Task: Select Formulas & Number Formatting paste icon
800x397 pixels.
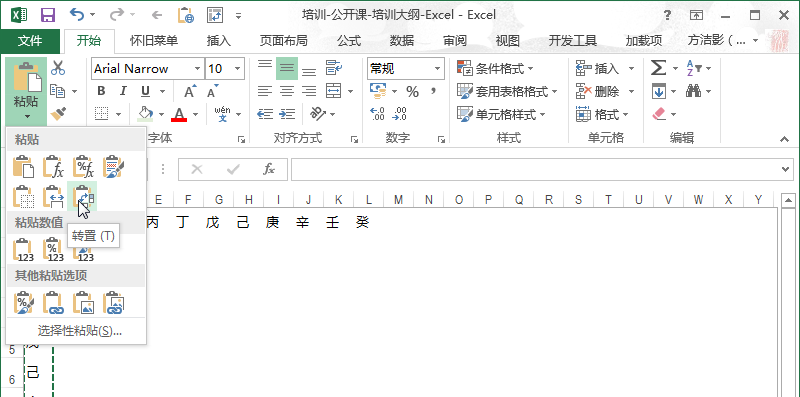Action: (x=83, y=166)
